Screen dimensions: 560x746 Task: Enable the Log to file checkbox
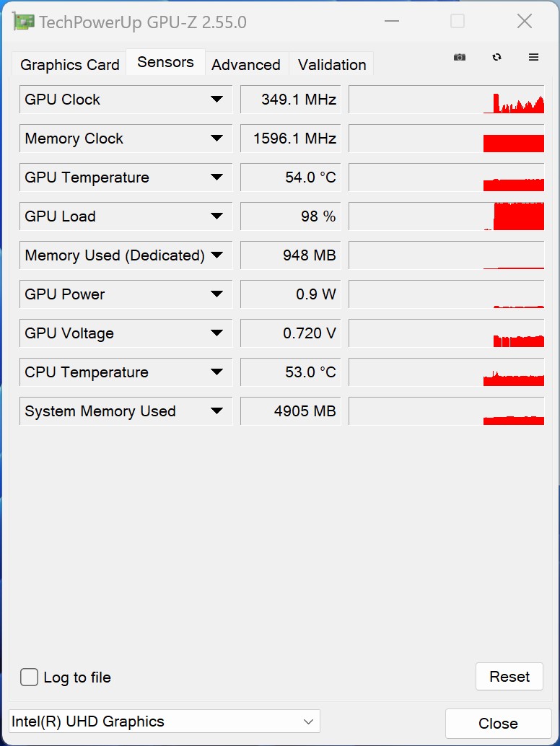(x=30, y=677)
